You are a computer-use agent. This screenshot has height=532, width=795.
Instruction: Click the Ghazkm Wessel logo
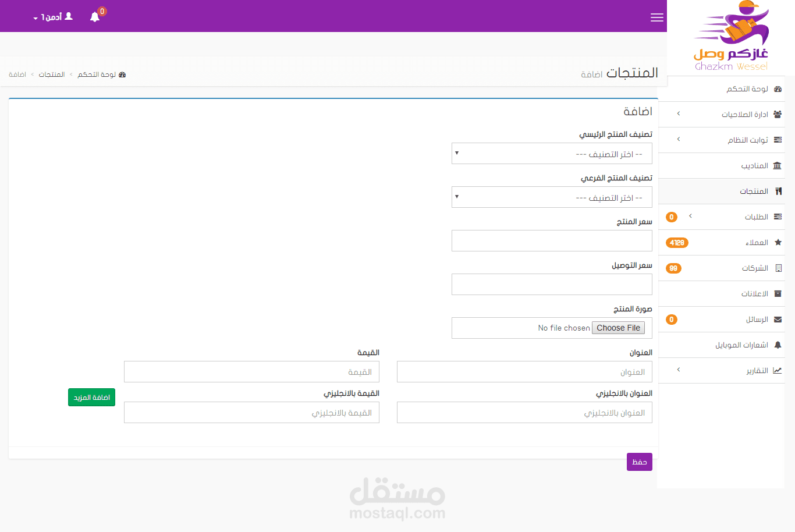731,36
